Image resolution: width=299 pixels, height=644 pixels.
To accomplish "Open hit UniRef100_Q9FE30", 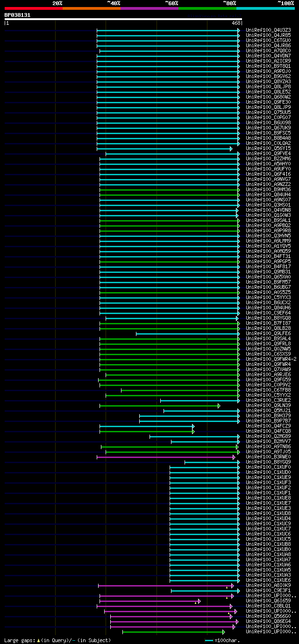I will coord(268,102).
